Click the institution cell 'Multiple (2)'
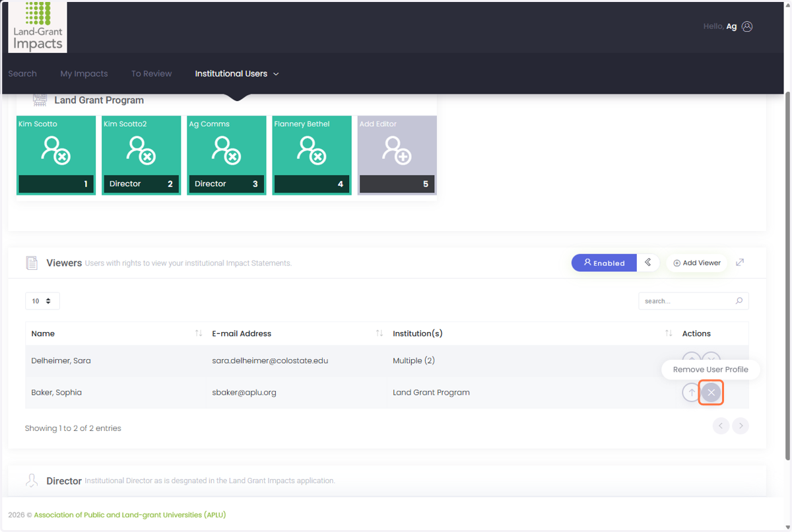Image resolution: width=792 pixels, height=532 pixels. 413,361
